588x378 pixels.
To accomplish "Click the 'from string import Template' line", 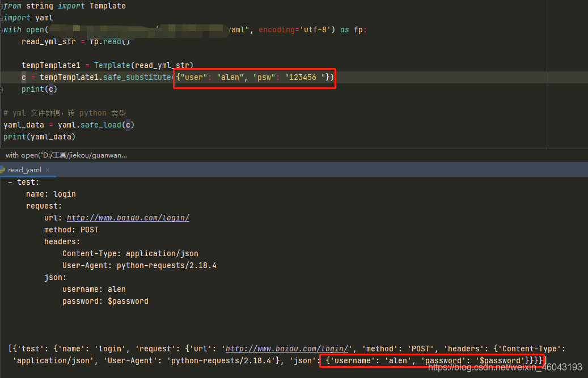I will coord(65,6).
